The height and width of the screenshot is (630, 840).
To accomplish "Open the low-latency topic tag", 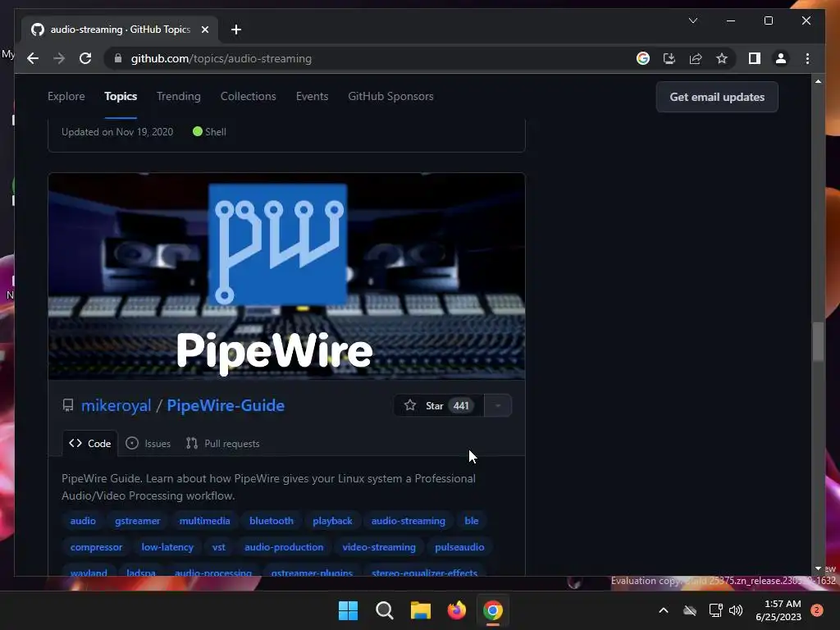I will pos(167,547).
